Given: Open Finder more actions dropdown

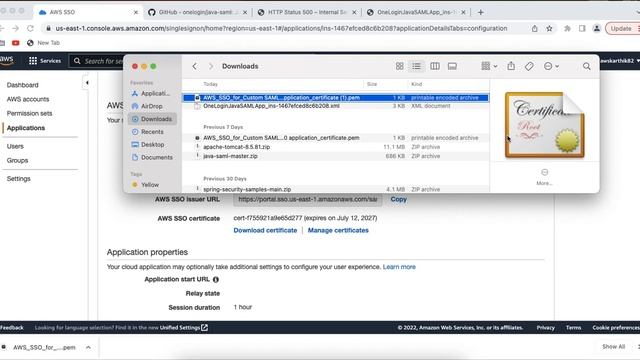Looking at the screenshot, I should click(x=551, y=66).
